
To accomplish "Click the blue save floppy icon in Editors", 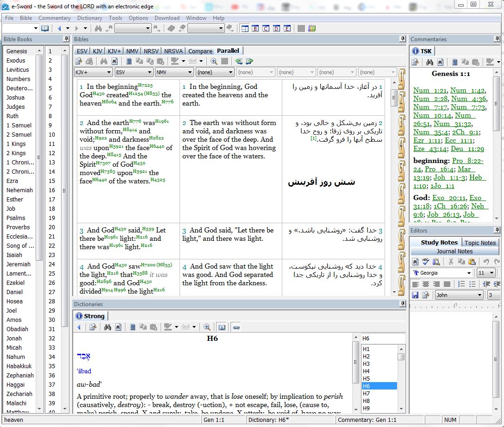I will point(415,295).
